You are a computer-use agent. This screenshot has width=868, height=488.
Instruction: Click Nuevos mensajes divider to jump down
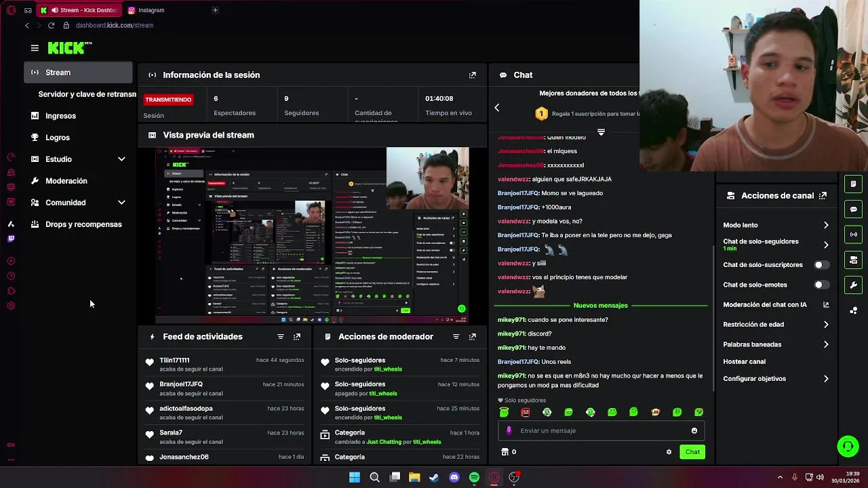coord(600,306)
